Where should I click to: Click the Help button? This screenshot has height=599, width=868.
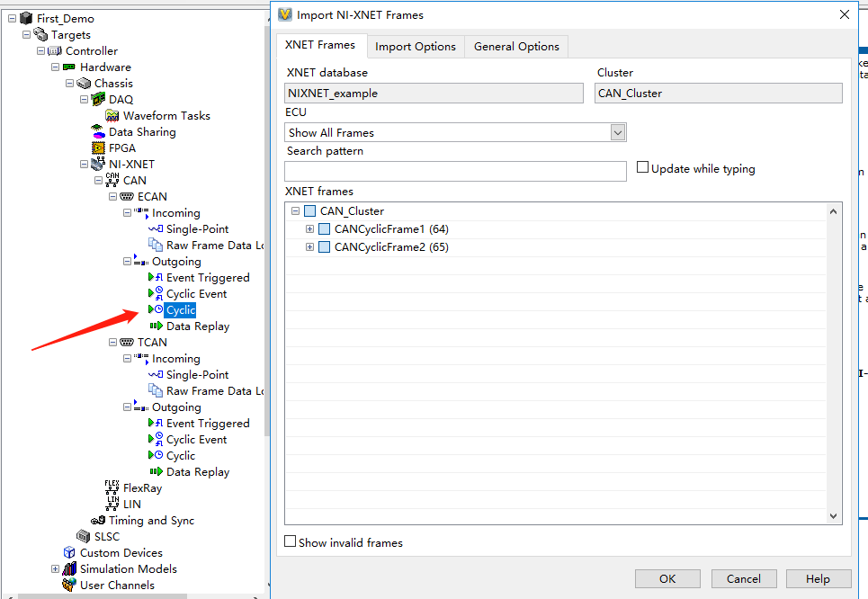[819, 578]
